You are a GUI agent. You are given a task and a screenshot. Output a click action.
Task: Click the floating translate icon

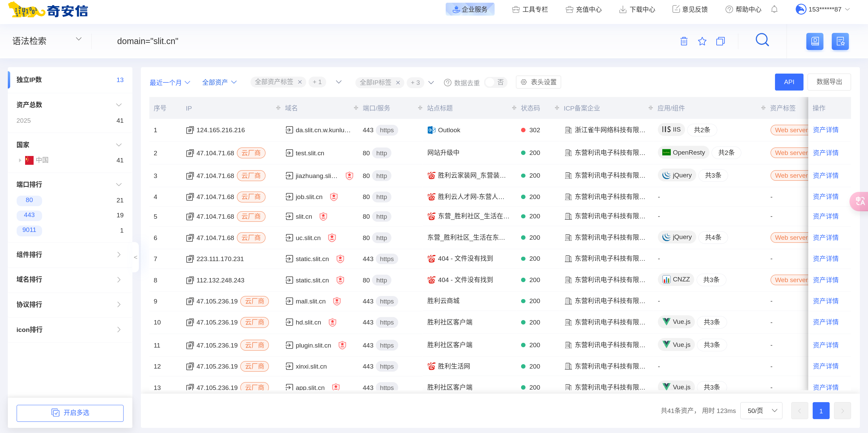[x=860, y=201]
